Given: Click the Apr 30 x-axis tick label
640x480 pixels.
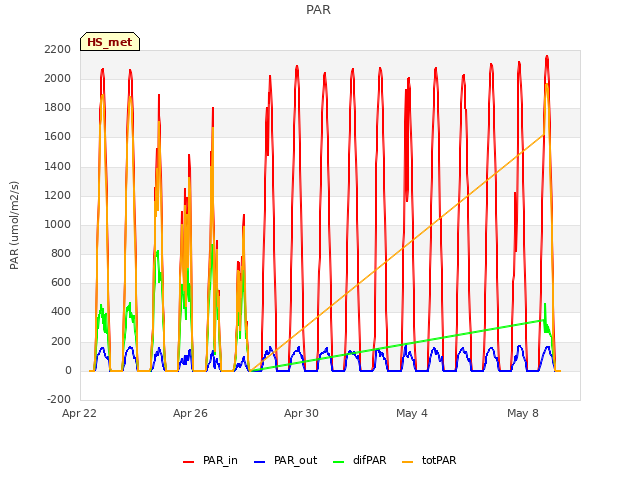Looking at the screenshot, I should (302, 413).
